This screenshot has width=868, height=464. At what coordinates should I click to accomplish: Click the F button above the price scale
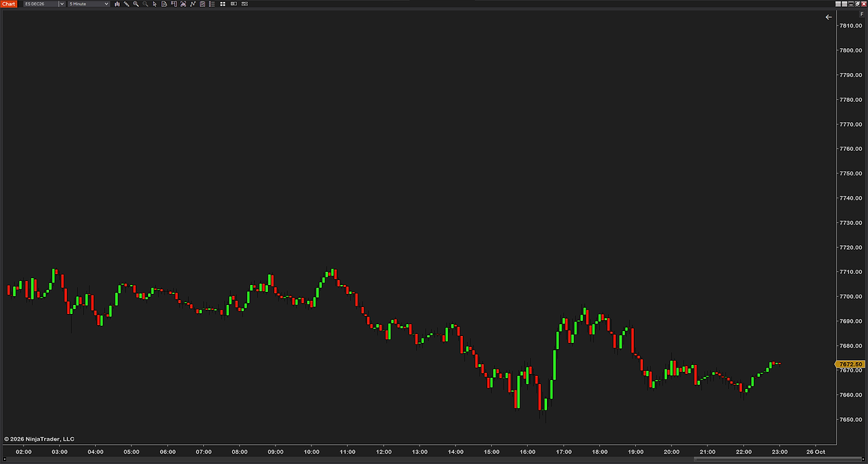point(862,14)
